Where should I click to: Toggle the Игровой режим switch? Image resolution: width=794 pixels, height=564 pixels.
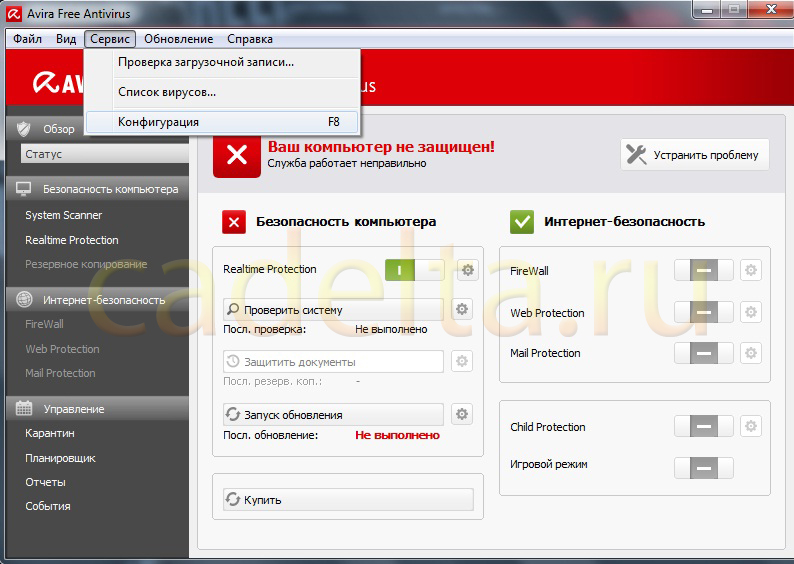704,468
